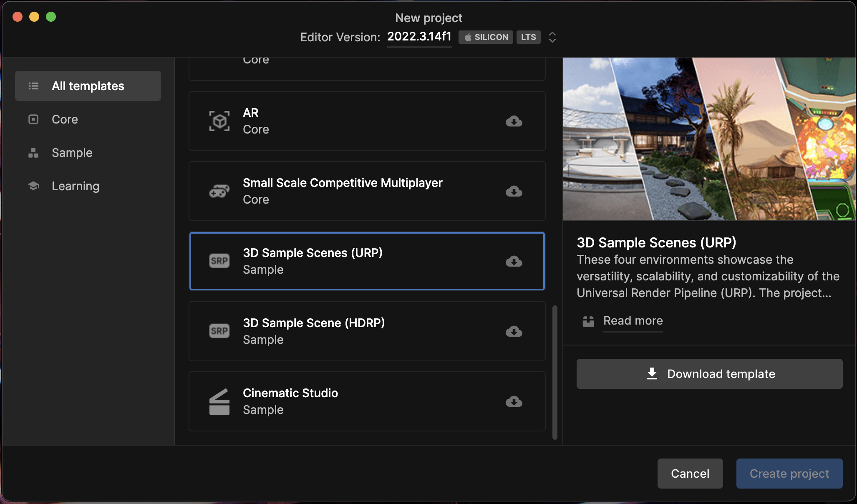This screenshot has width=857, height=504.
Task: Click the cloud download icon for Small Scale Competitive Multiplayer
Action: click(x=514, y=192)
